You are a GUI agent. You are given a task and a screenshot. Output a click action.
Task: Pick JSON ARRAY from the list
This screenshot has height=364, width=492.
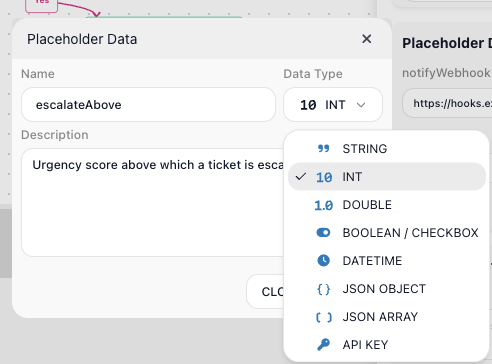pyautogui.click(x=387, y=317)
